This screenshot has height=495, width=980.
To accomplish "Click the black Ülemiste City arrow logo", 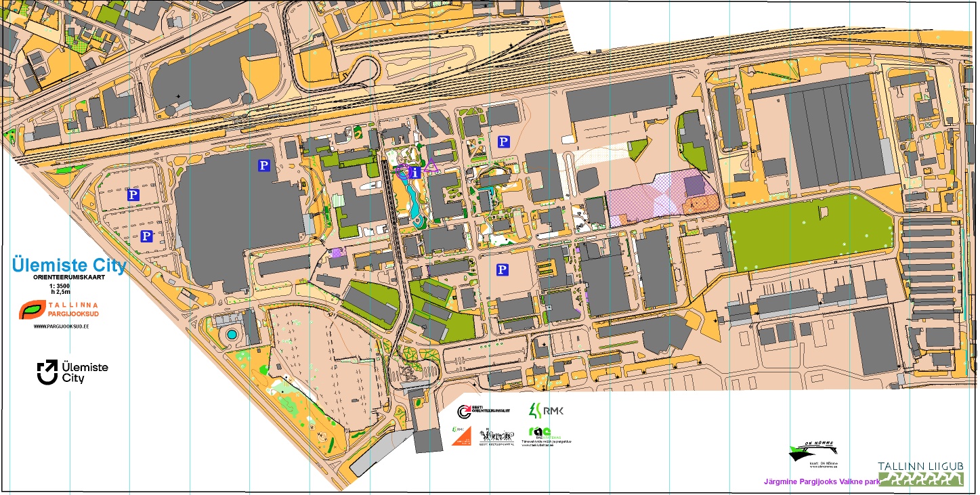I will (47, 372).
